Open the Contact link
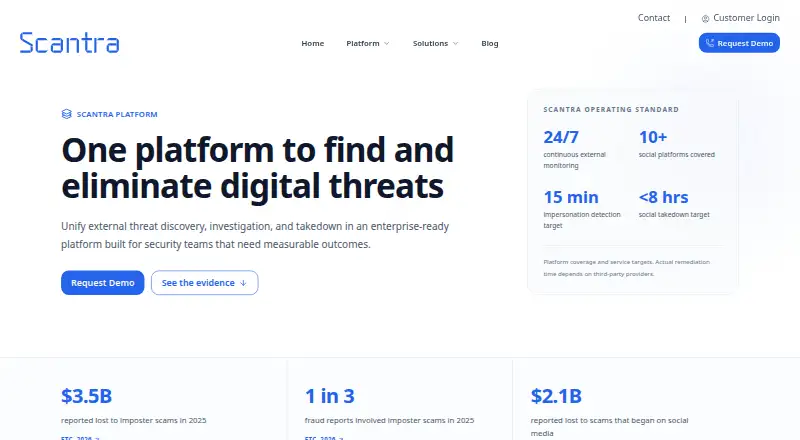The image size is (800, 440). pyautogui.click(x=654, y=18)
